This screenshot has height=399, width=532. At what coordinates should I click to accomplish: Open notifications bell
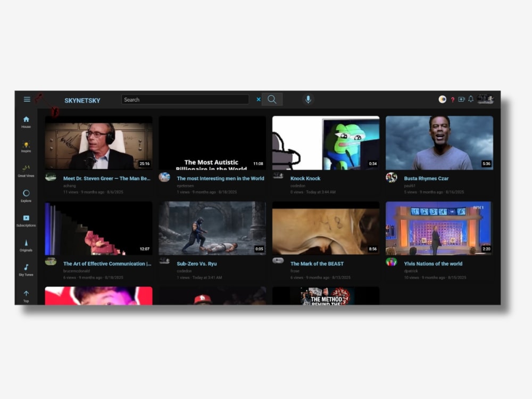(x=471, y=99)
